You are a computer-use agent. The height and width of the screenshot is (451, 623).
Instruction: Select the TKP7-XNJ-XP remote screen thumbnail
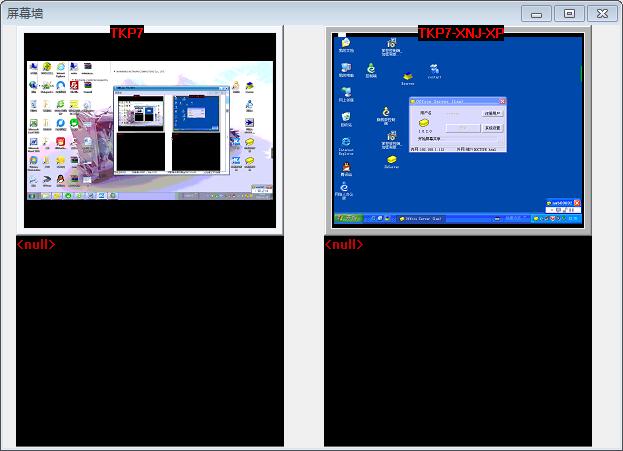[x=458, y=130]
